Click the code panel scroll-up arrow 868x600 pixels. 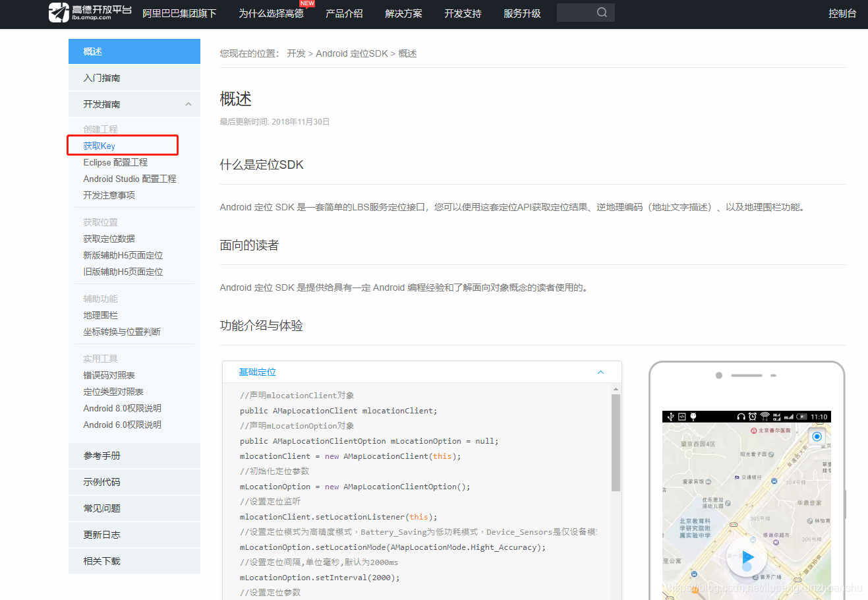(x=616, y=389)
